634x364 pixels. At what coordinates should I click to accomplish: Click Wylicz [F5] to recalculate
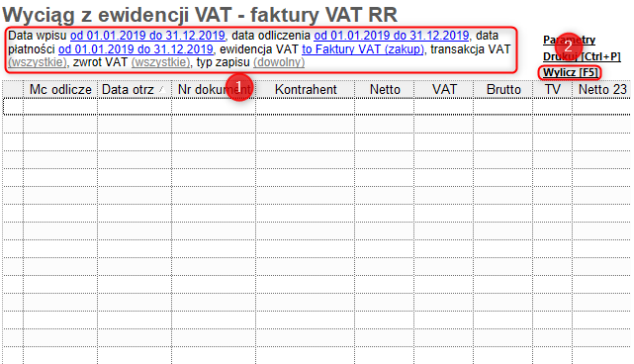pyautogui.click(x=570, y=73)
